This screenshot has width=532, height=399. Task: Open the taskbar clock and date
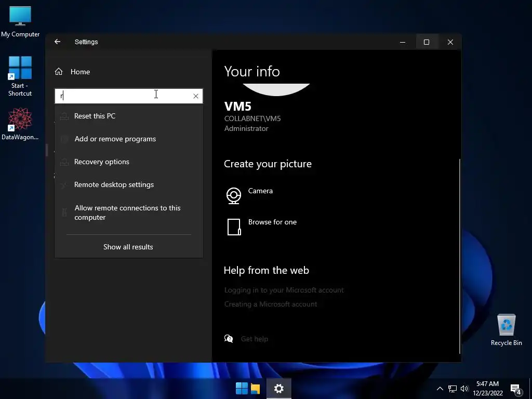tap(487, 389)
